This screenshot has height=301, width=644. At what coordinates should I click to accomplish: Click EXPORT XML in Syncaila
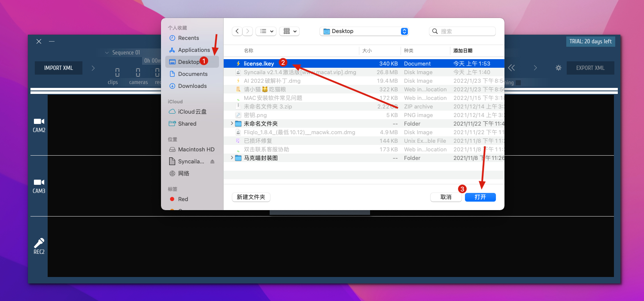pyautogui.click(x=590, y=68)
